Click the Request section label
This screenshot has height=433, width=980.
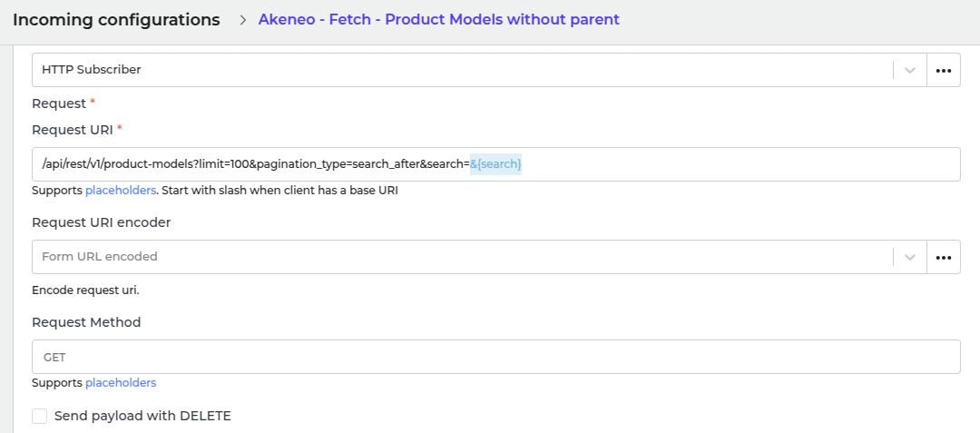pos(59,103)
